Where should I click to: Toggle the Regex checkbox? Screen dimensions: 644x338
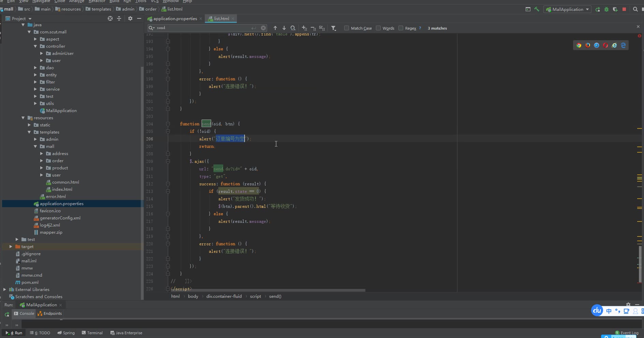401,28
